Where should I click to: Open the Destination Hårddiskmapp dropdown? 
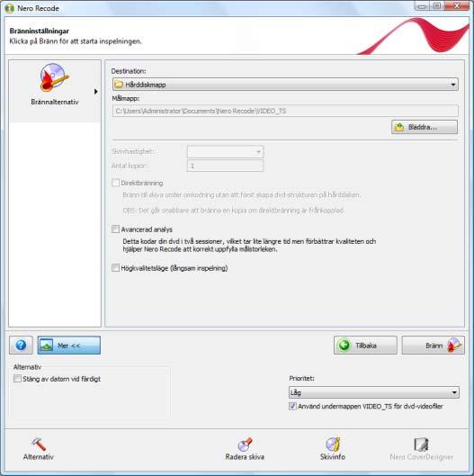point(285,85)
